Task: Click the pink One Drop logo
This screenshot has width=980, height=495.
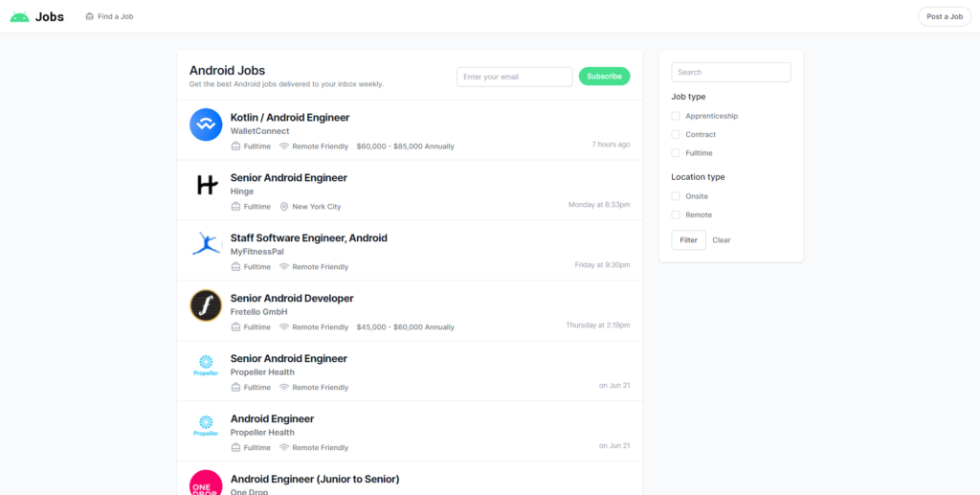Action: point(206,483)
